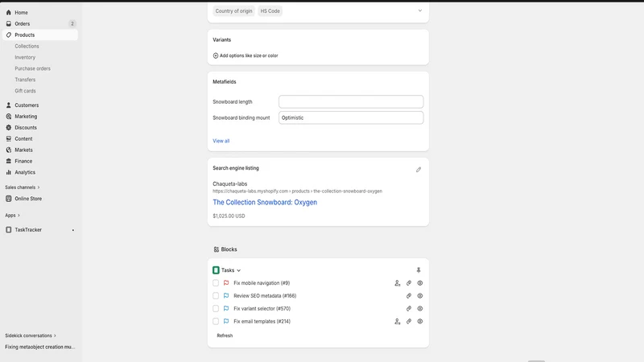Open the Tasks dropdown in Blocks
Screen dimensions: 644x362
tap(231, 270)
